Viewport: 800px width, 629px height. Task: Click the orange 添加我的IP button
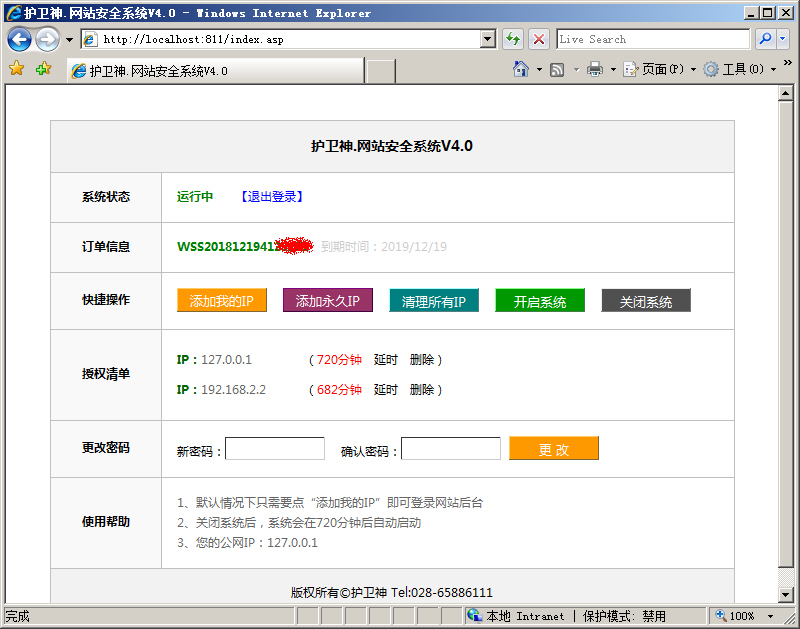(222, 301)
